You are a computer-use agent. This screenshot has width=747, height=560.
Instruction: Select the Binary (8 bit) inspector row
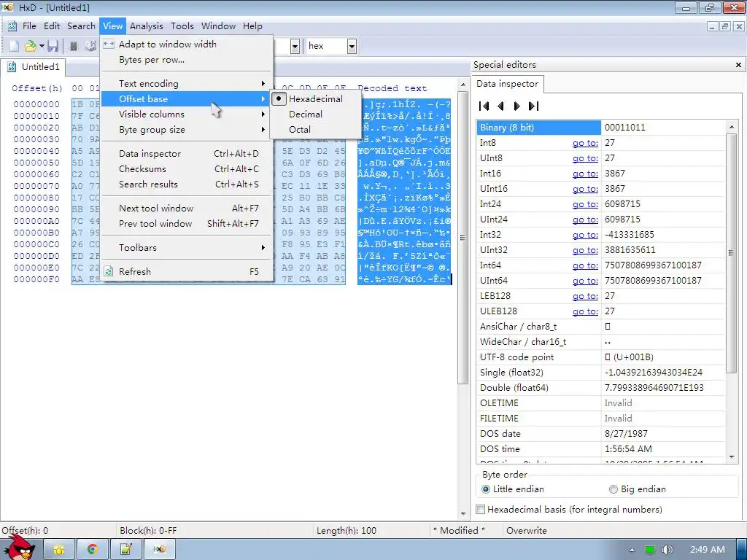coord(601,128)
